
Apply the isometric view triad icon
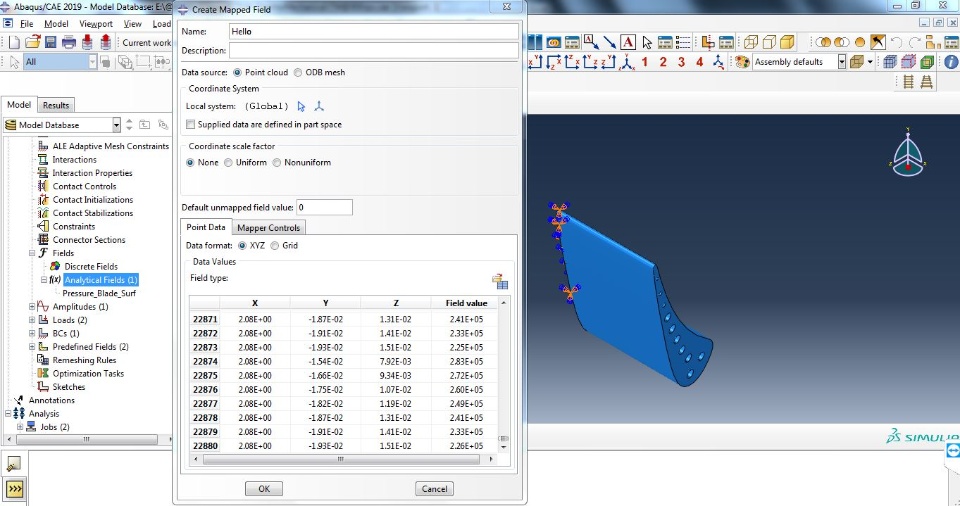[x=627, y=62]
